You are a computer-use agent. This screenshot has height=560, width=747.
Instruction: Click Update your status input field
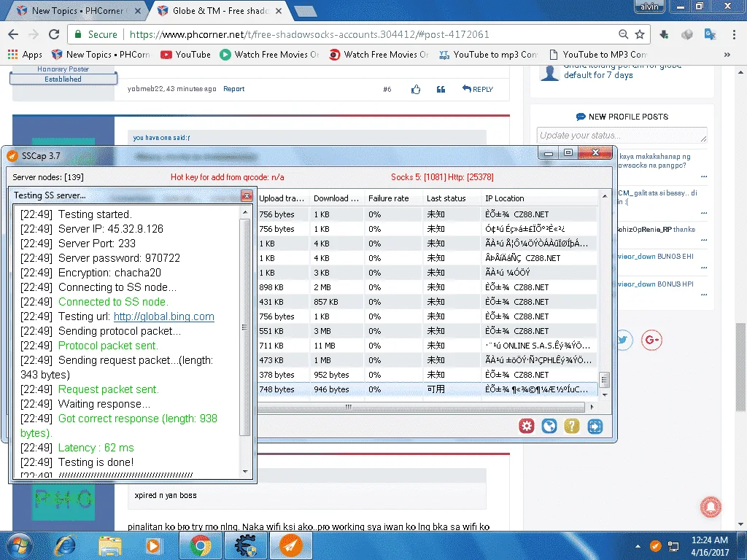(622, 135)
